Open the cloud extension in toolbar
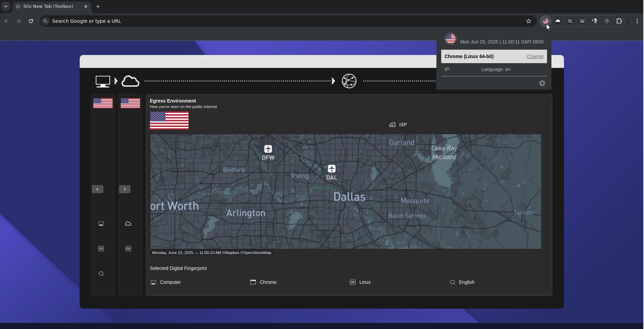Viewport: 644px width, 329px height. [x=558, y=21]
